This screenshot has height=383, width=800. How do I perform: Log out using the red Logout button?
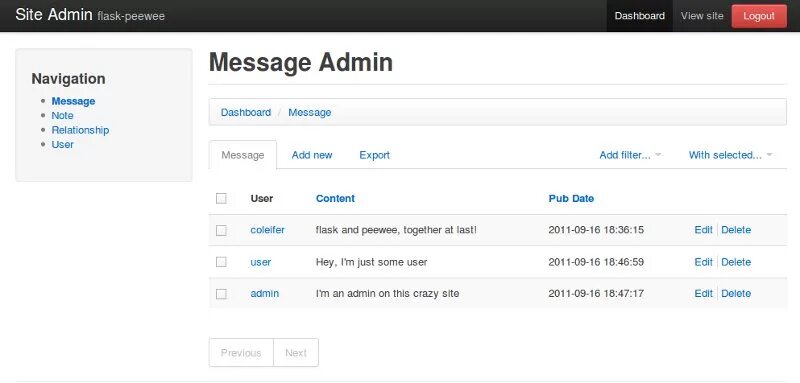(x=759, y=16)
